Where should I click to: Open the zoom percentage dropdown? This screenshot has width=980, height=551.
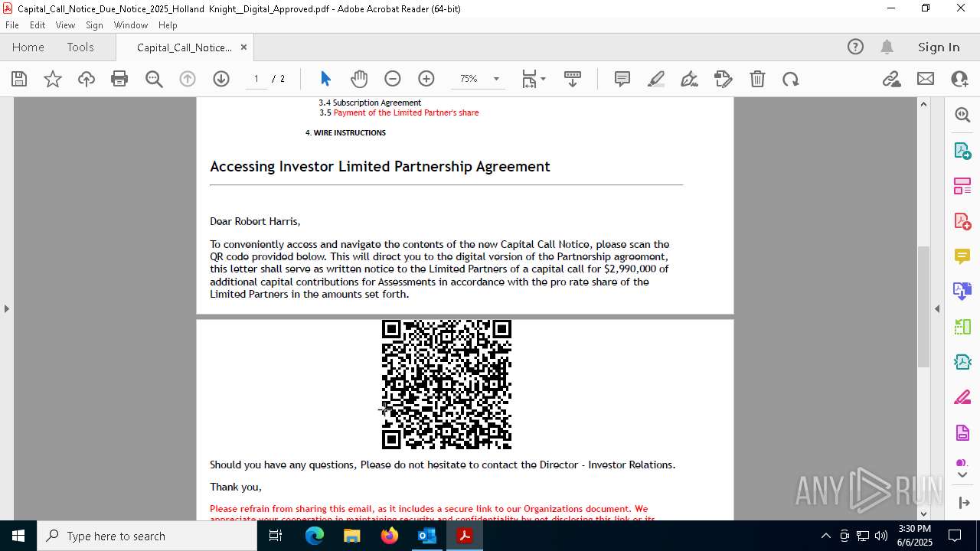coord(496,79)
